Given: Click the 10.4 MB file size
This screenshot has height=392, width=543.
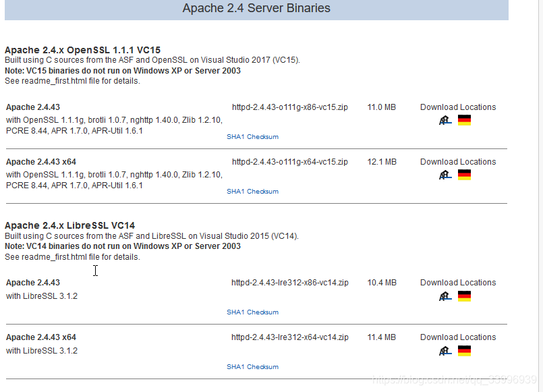Looking at the screenshot, I should 382,283.
